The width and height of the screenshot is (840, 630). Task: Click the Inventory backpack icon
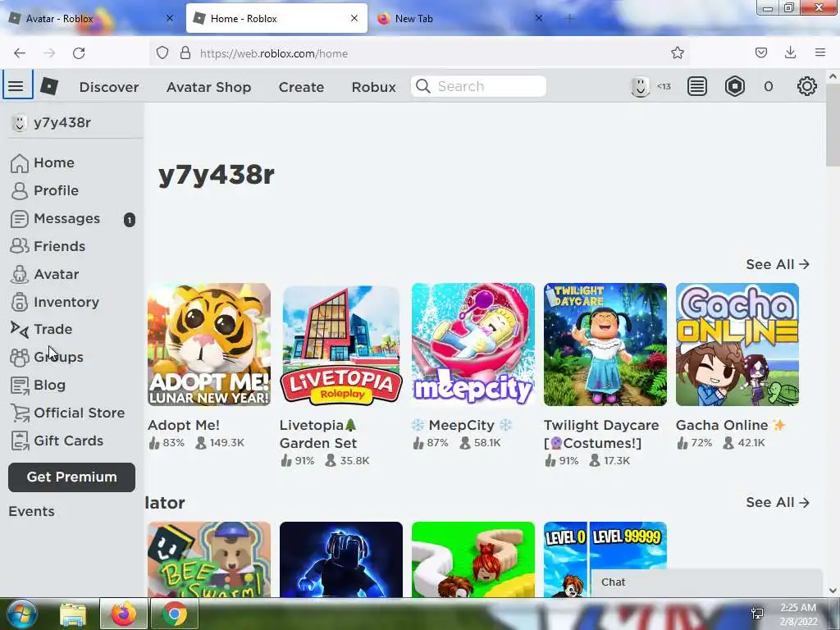coord(20,302)
